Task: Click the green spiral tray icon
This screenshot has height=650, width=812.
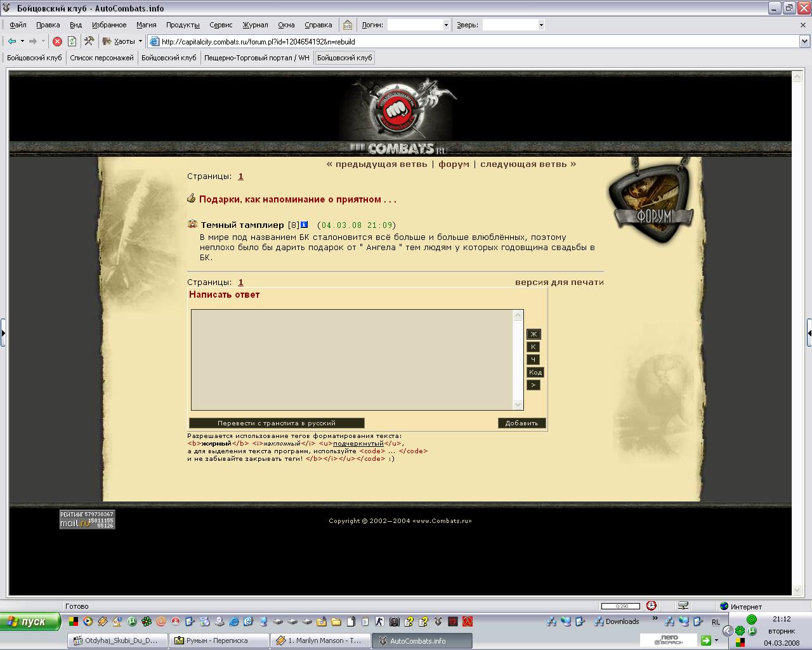Action: [x=752, y=620]
